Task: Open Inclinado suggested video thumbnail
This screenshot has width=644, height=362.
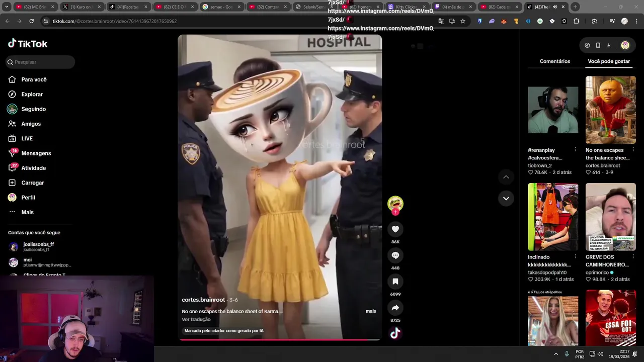Action: (x=553, y=217)
